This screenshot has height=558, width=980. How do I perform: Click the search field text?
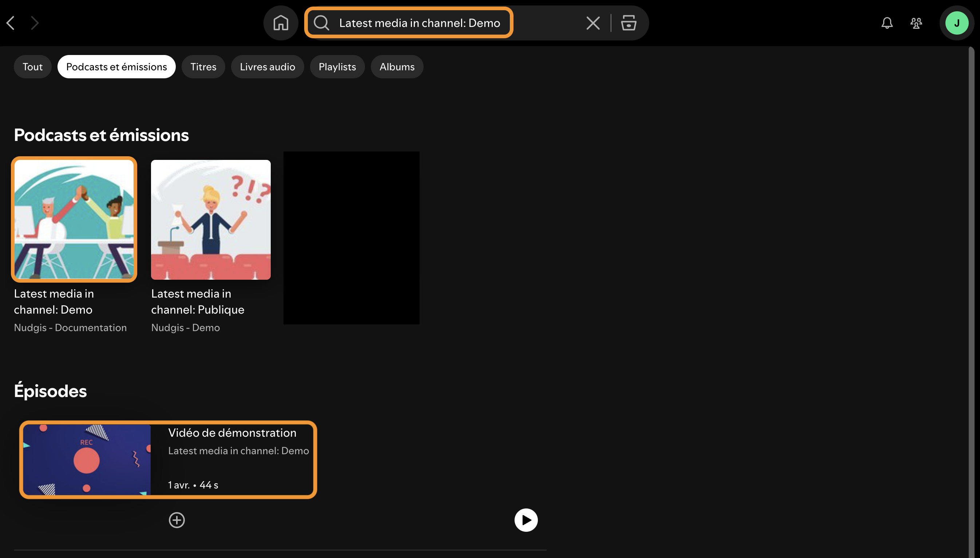pyautogui.click(x=420, y=23)
